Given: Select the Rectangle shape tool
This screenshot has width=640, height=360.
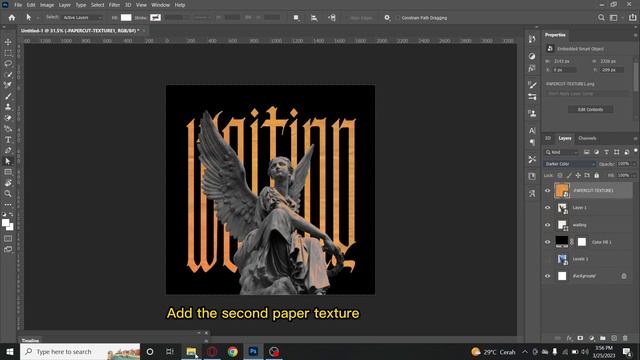Looking at the screenshot, I should point(8,172).
